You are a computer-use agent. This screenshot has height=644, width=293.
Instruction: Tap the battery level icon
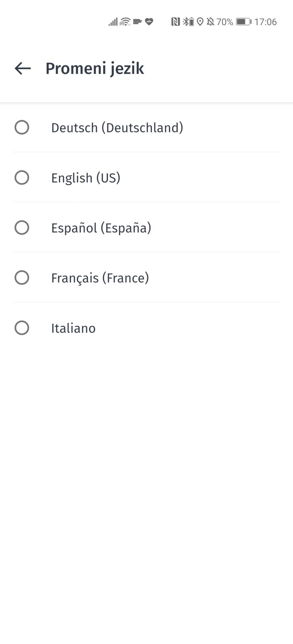coord(243,22)
